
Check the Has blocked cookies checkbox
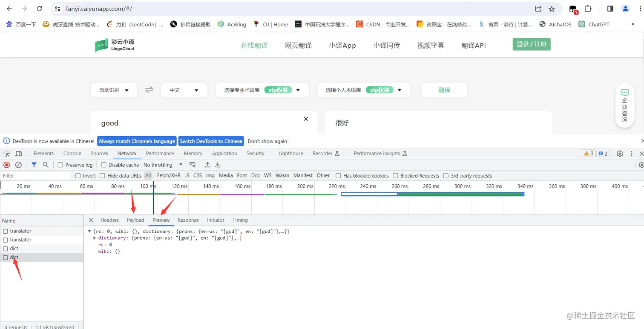pos(338,176)
